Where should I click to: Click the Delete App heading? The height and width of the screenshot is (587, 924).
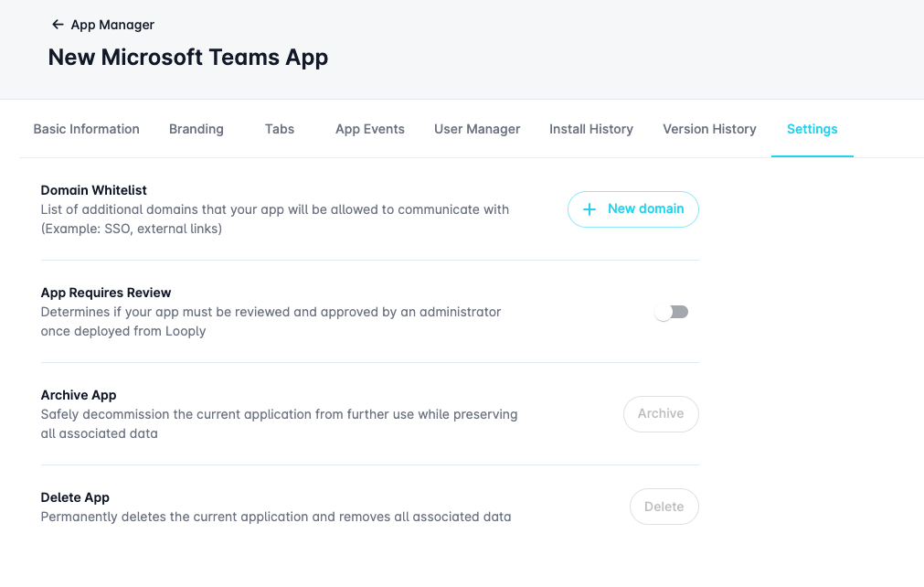(75, 497)
